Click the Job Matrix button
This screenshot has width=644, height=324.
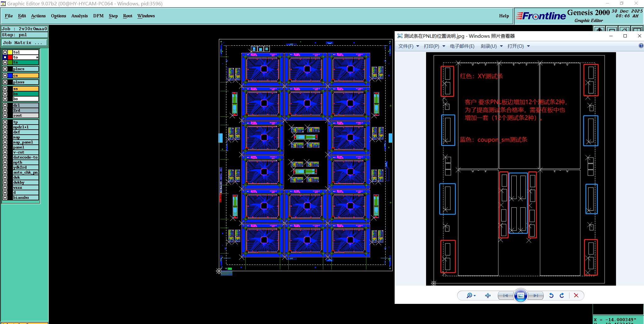pyautogui.click(x=25, y=42)
